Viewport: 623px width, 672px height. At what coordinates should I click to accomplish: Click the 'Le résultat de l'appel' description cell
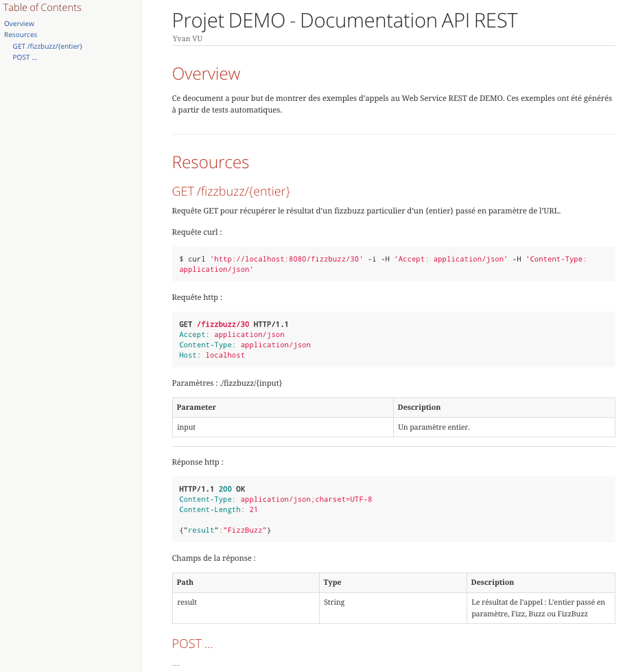tap(541, 608)
